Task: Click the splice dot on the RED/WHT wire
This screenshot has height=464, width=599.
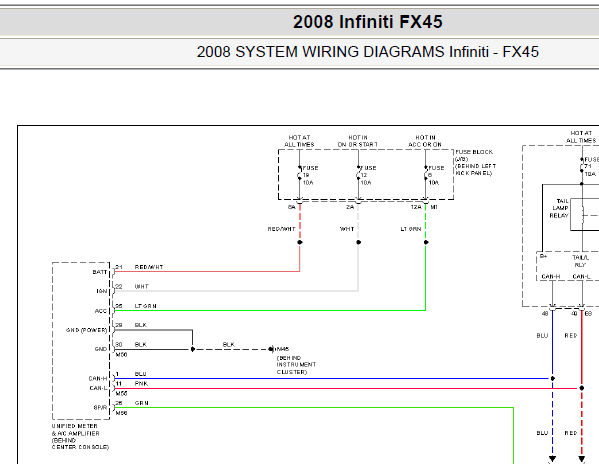Action: click(300, 242)
